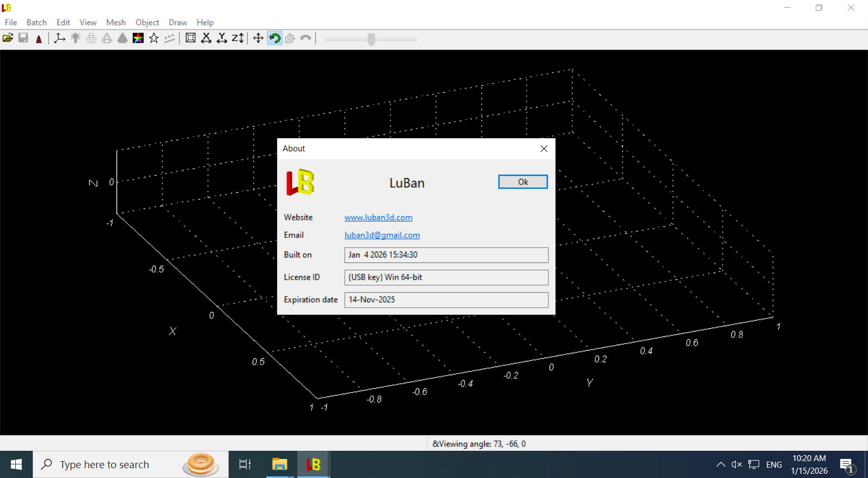868x478 pixels.
Task: Click the network tray icon
Action: coord(754,464)
